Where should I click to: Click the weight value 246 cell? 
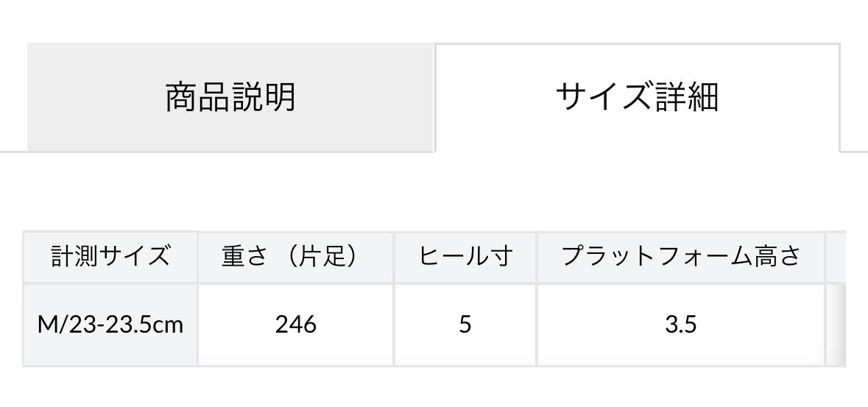[x=295, y=324]
